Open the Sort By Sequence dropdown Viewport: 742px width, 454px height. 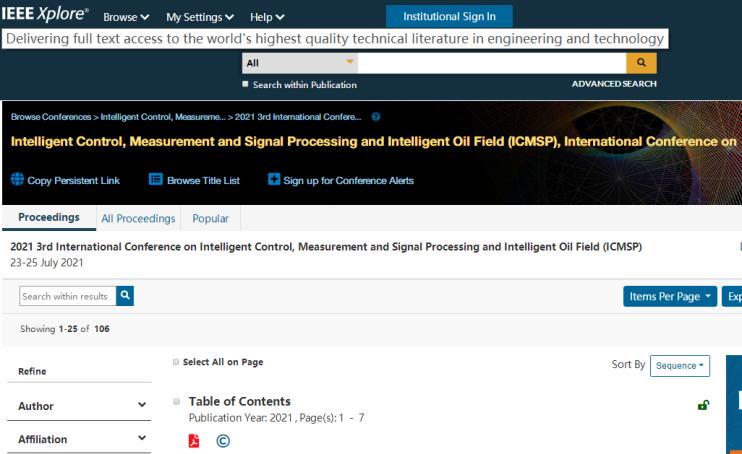(679, 366)
